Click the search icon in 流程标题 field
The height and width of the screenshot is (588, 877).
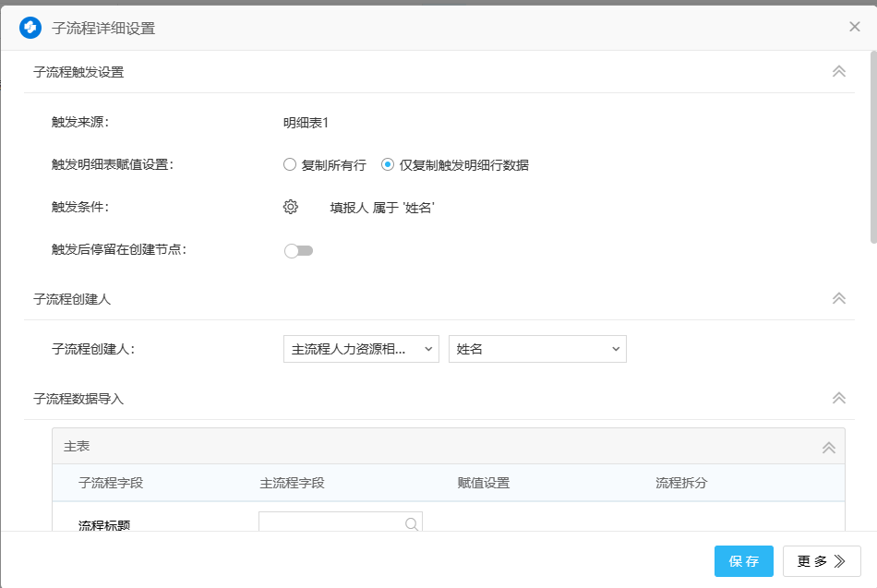(x=412, y=523)
